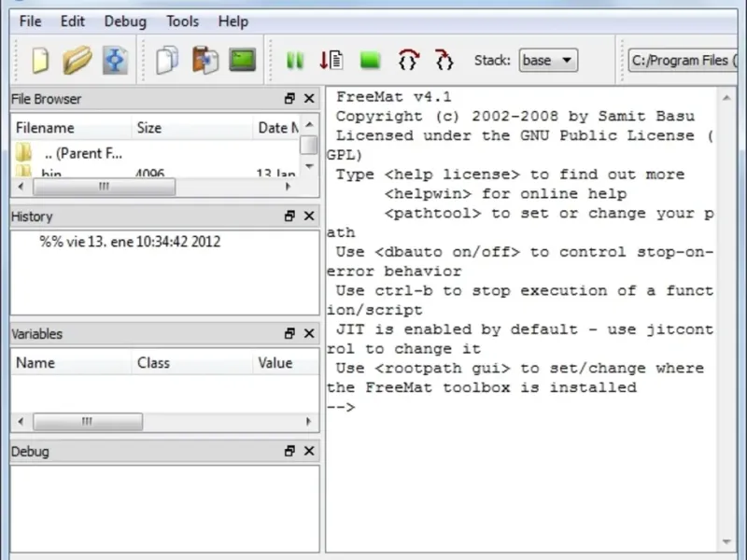Close the Debug panel
The height and width of the screenshot is (560, 747).
click(309, 451)
